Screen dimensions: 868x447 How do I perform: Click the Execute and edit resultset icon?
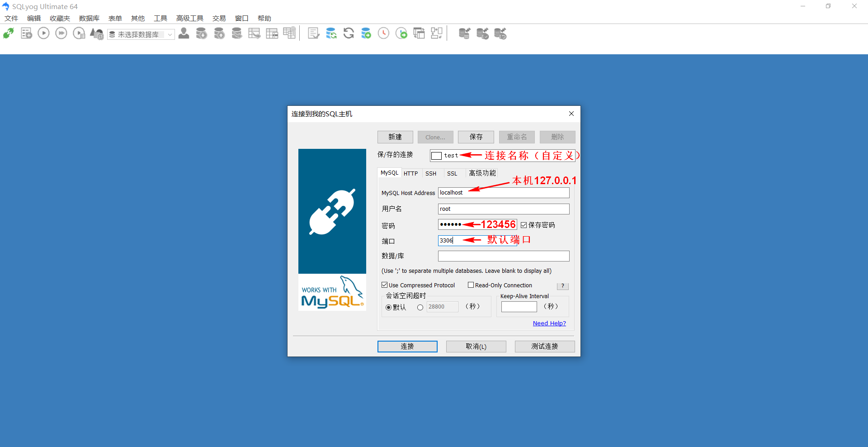coord(79,33)
